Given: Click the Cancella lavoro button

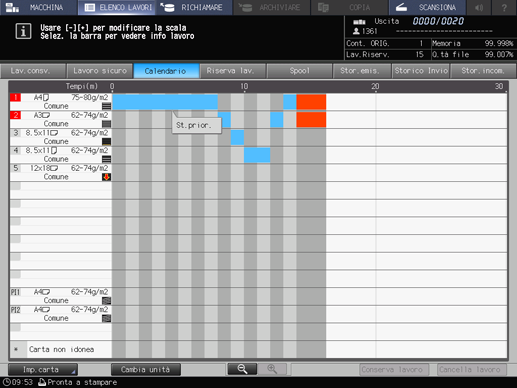Looking at the screenshot, I should [x=472, y=369].
